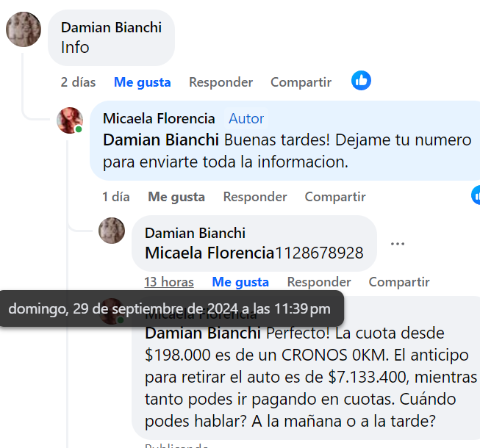Click Responder under the phone number comment

319,282
